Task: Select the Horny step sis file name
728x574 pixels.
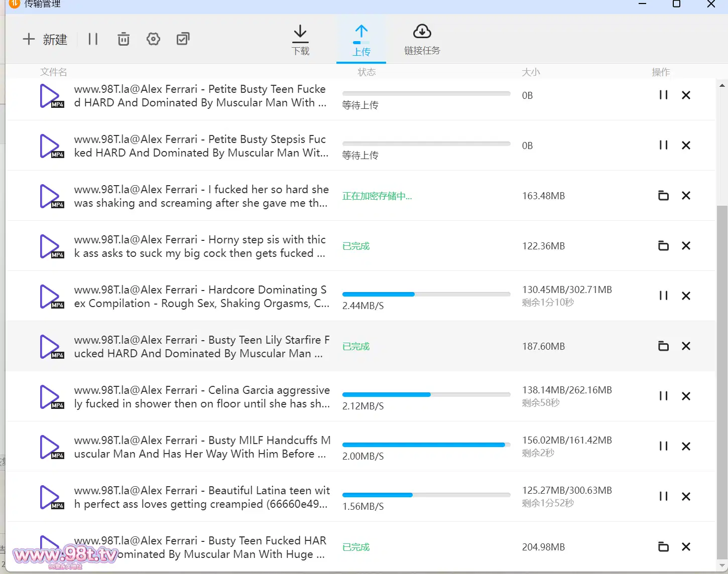Action: tap(200, 246)
